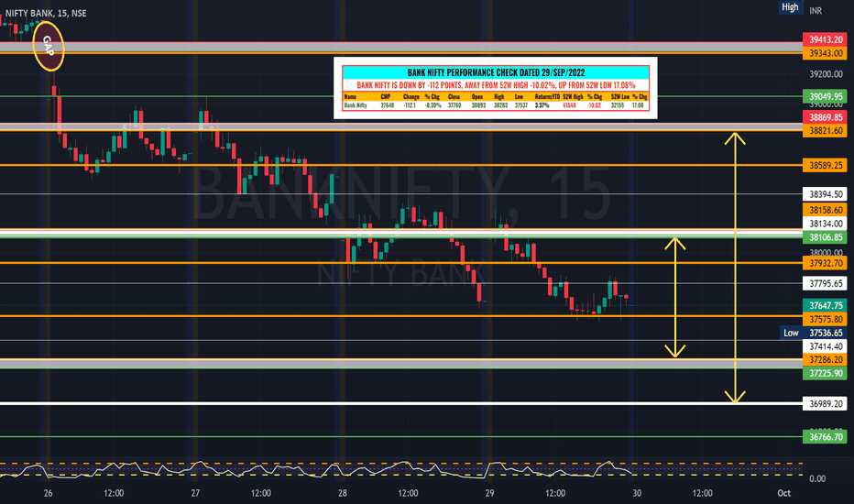Click the 32155 52W low value cell

click(618, 105)
